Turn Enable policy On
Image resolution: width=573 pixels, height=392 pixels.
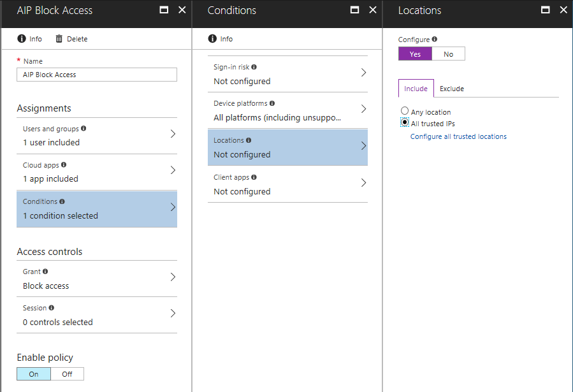point(34,374)
